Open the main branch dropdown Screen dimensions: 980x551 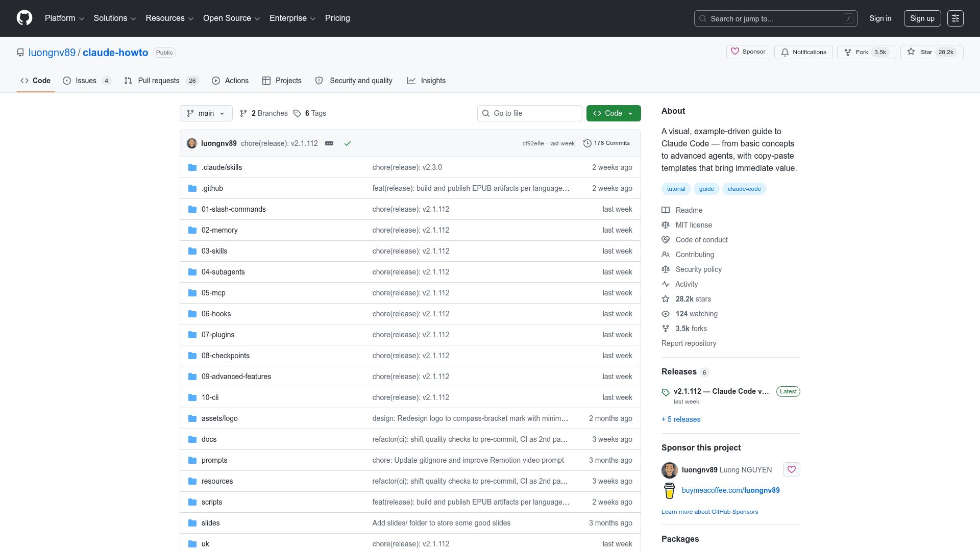coord(206,113)
